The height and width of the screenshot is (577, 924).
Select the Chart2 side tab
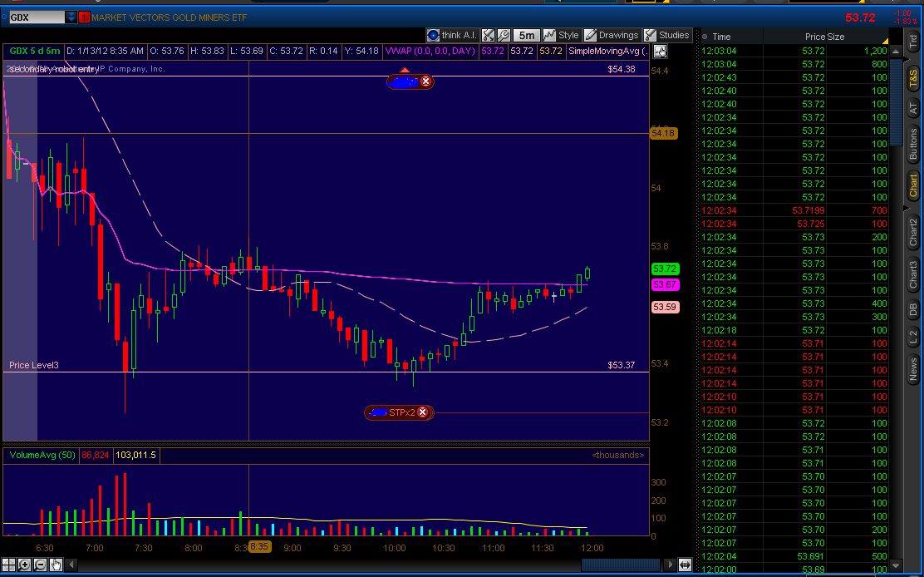pyautogui.click(x=913, y=232)
